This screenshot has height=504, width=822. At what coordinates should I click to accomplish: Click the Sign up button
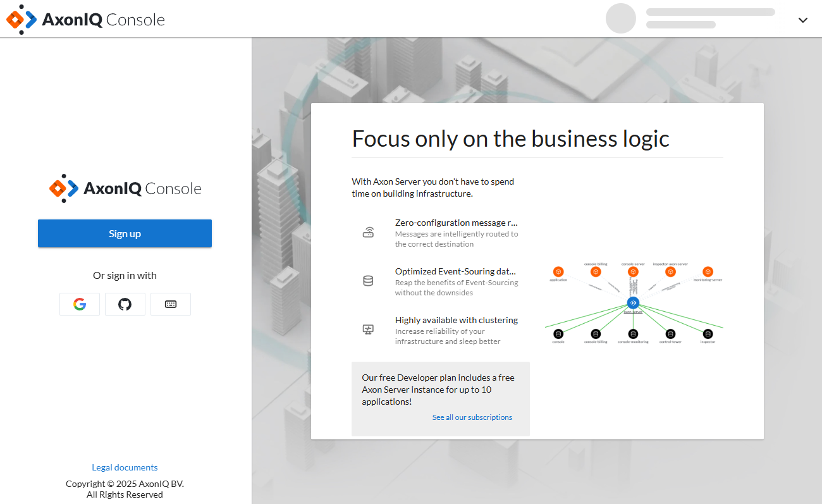coord(125,233)
